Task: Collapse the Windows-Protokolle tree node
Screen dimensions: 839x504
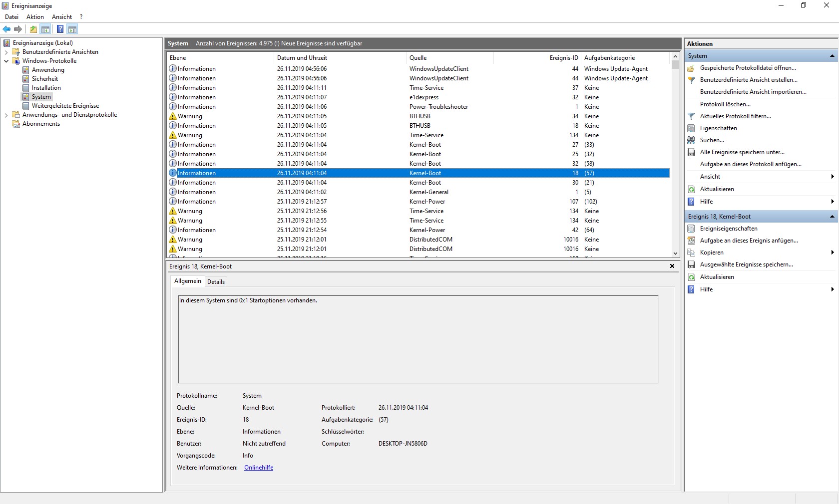Action: 6,61
